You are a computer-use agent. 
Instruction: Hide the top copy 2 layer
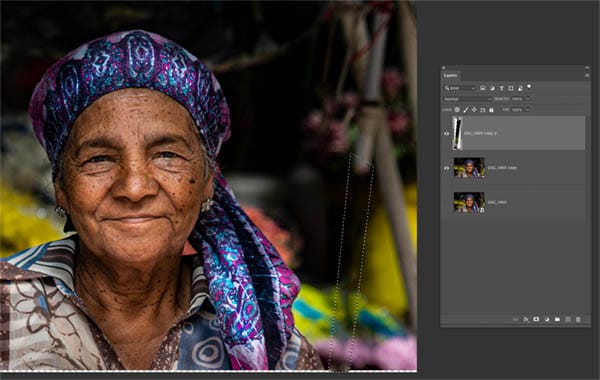pyautogui.click(x=447, y=134)
